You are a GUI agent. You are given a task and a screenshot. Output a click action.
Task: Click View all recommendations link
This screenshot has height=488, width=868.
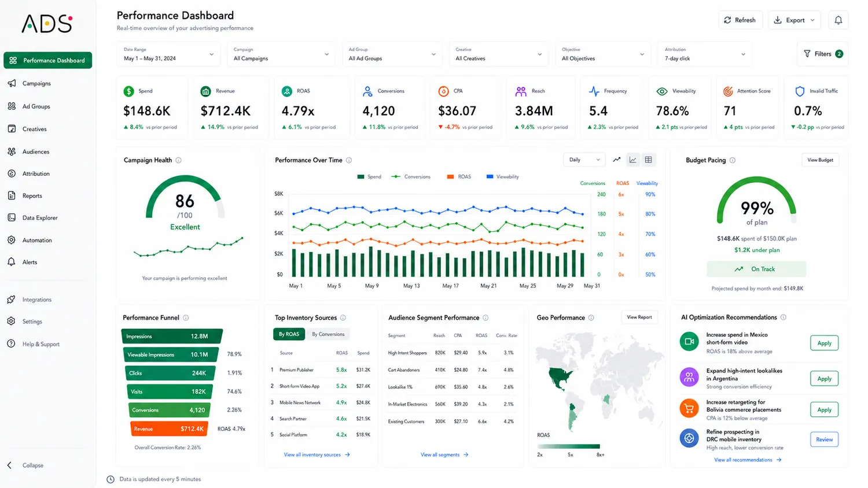point(748,460)
